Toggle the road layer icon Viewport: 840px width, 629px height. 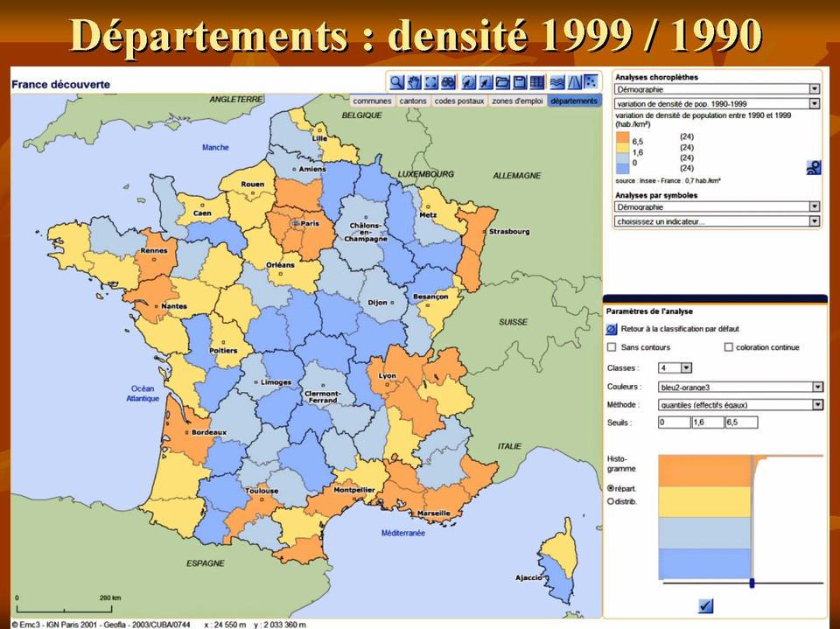coord(574,82)
